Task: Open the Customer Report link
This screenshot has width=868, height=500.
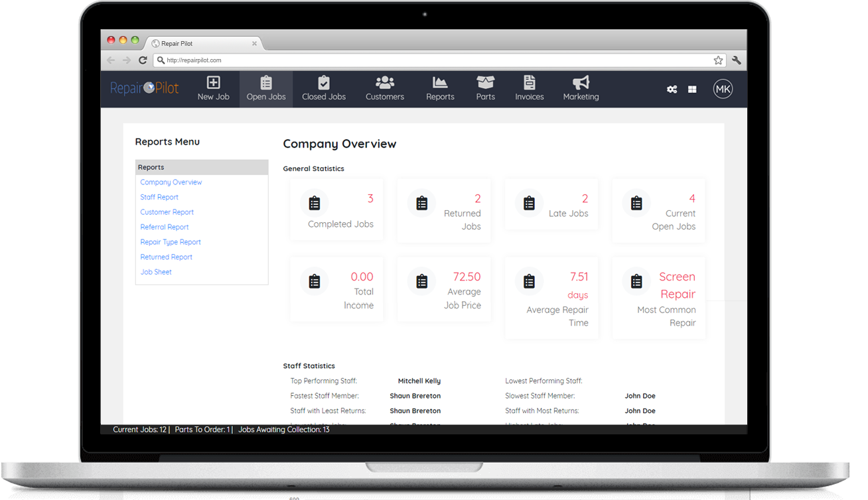Action: (x=167, y=212)
